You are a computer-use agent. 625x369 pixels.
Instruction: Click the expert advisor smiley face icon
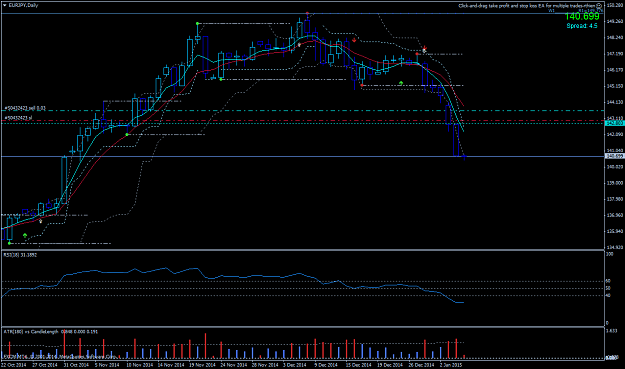tap(599, 6)
